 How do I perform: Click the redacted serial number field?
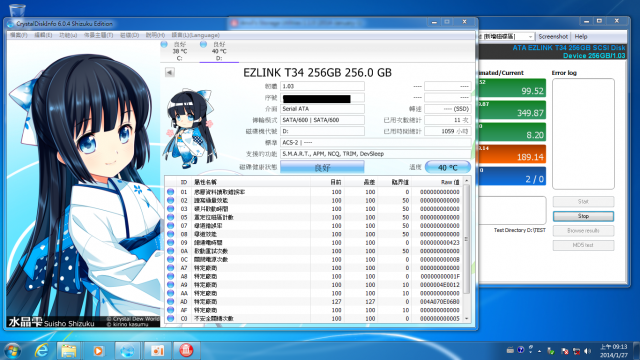pos(322,98)
